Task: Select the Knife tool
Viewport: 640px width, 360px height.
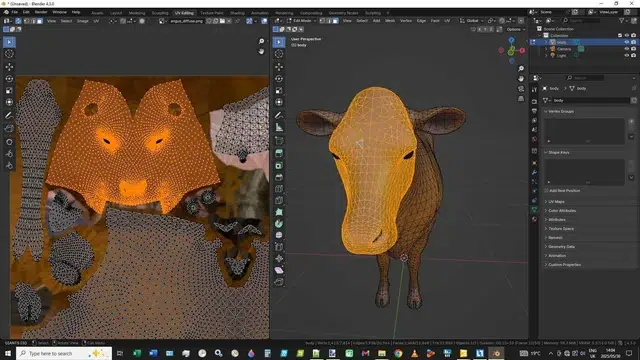Action: point(279,200)
